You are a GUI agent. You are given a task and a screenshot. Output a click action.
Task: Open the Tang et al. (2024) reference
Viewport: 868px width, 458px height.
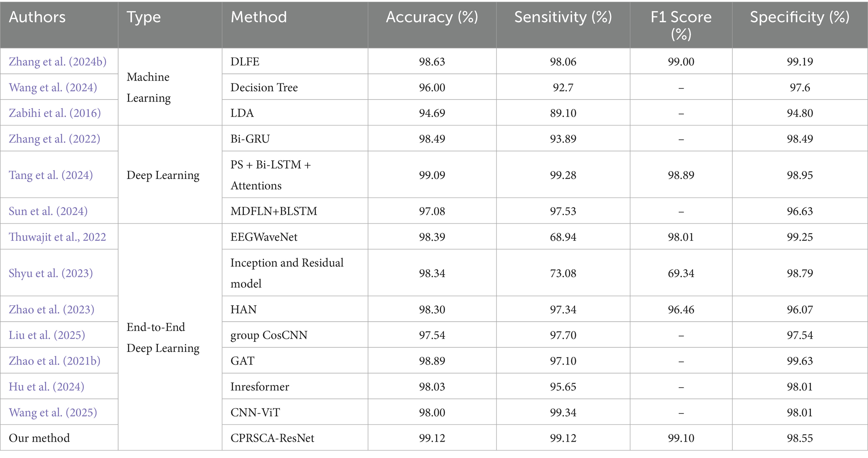click(51, 175)
